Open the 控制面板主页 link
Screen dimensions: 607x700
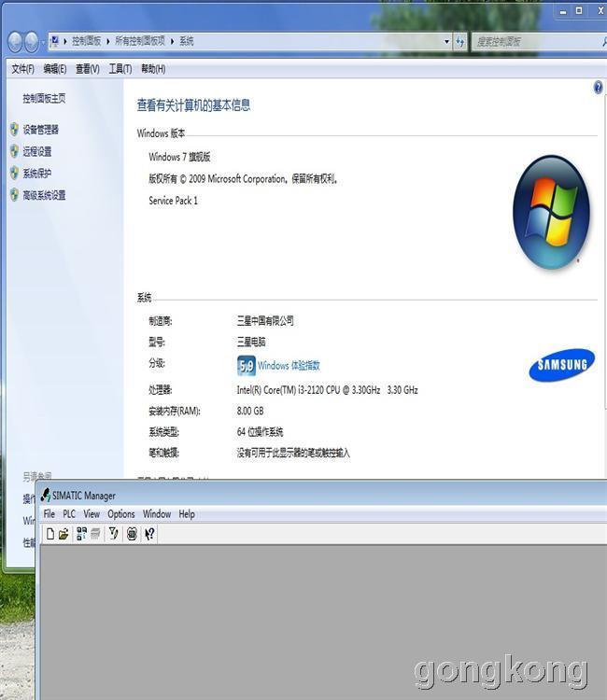(44, 98)
